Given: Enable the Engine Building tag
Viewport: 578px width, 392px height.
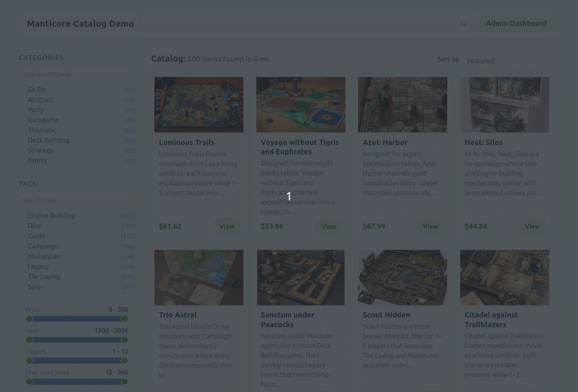Looking at the screenshot, I should 21,215.
